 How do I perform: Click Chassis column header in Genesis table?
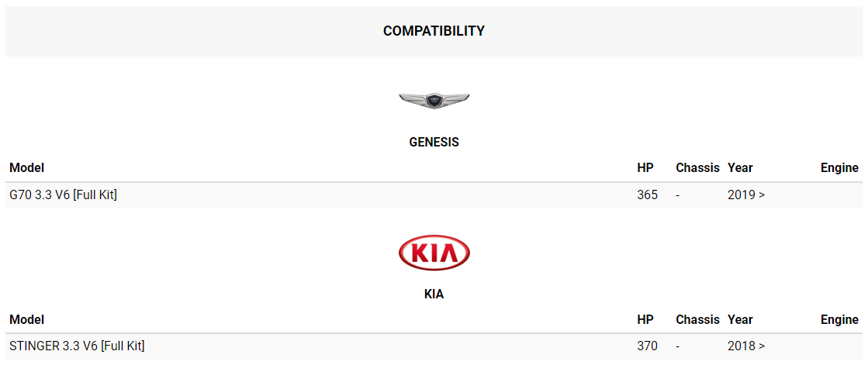[697, 167]
